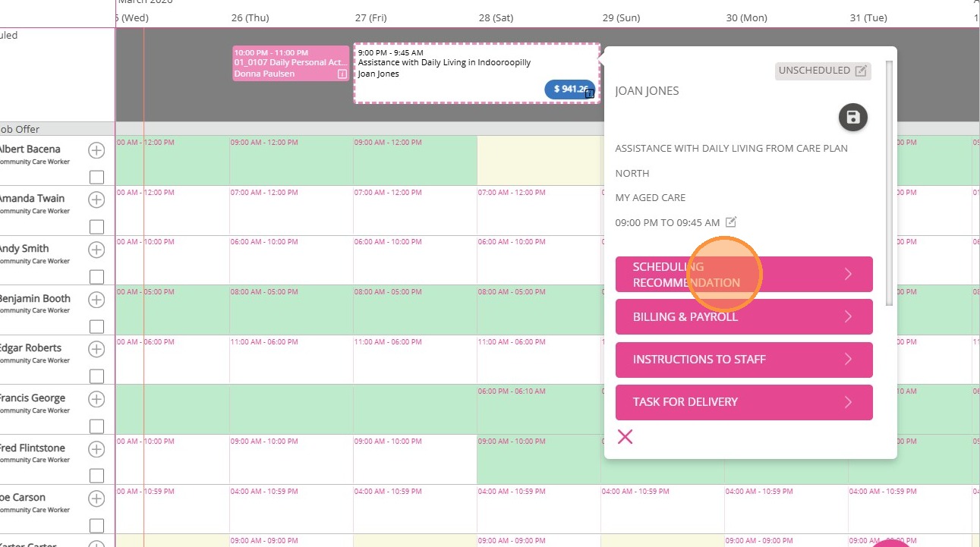
Task: Add a shift for Edgar Roberts
Action: click(96, 349)
